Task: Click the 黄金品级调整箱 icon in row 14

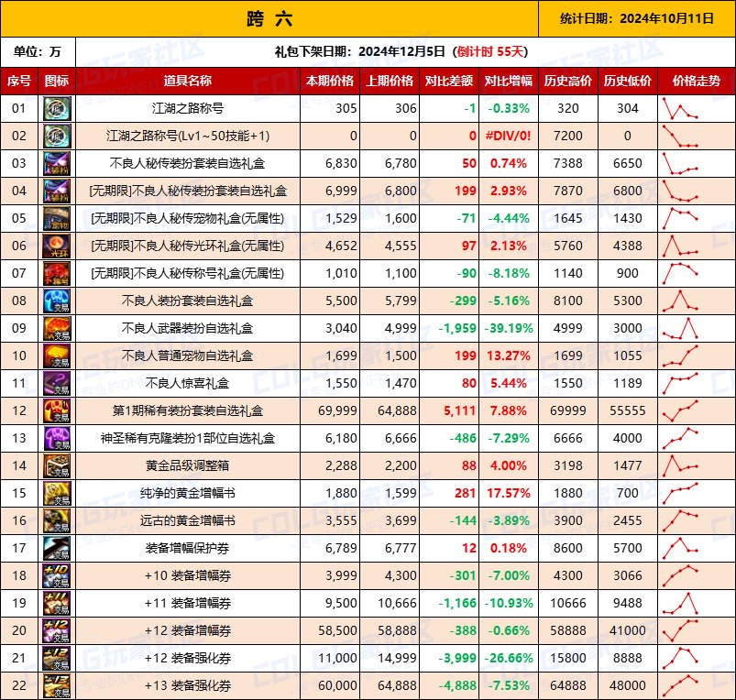Action: click(57, 465)
